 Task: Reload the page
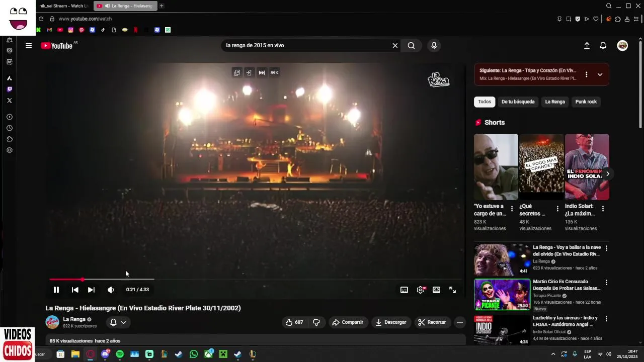click(41, 19)
